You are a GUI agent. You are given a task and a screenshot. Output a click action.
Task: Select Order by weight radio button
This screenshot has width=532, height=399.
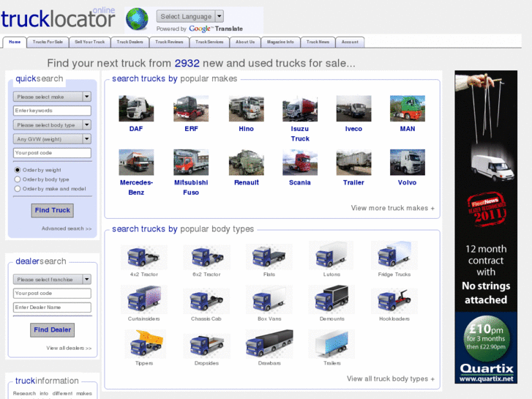click(x=18, y=170)
